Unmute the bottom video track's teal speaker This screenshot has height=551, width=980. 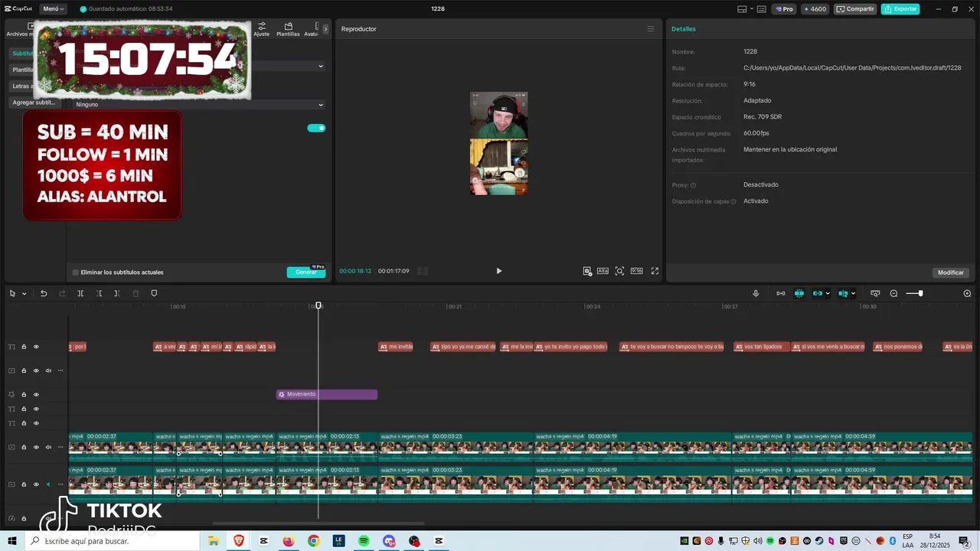48,484
